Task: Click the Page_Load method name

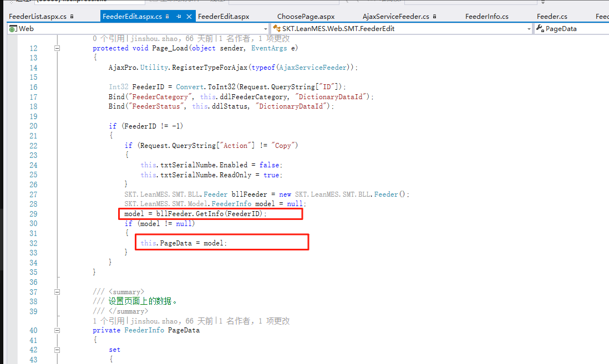Action: pos(170,48)
